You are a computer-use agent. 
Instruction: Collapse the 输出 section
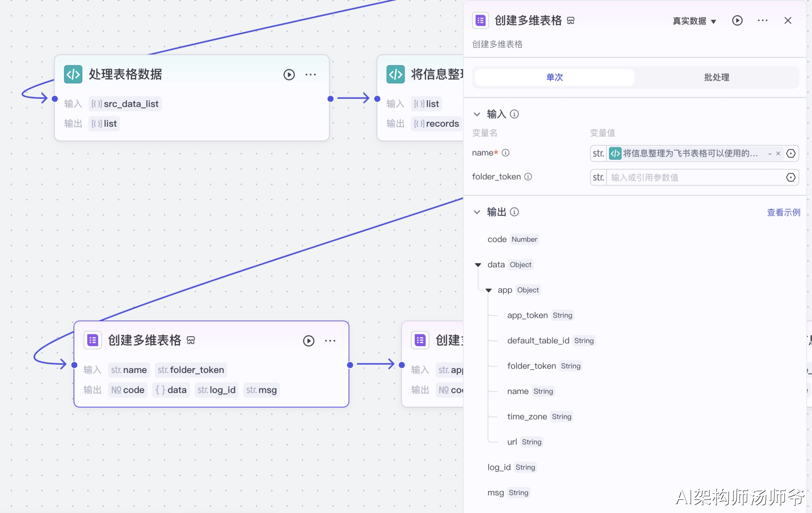477,212
